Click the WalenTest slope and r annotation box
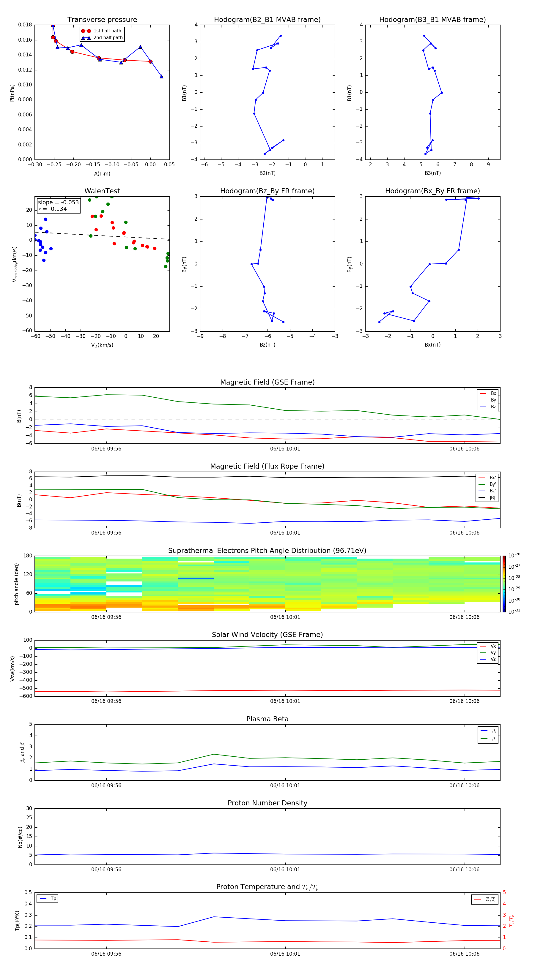The height and width of the screenshot is (980, 535). point(58,206)
